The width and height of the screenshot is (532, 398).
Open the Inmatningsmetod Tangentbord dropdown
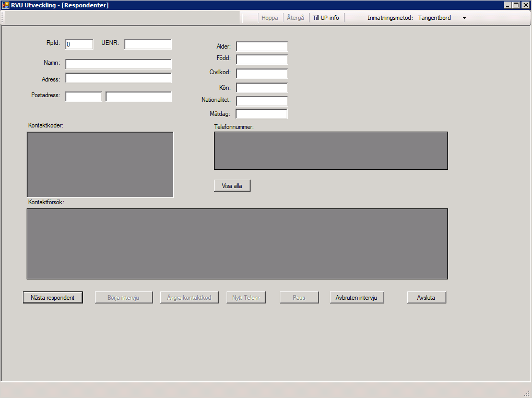[x=442, y=18]
